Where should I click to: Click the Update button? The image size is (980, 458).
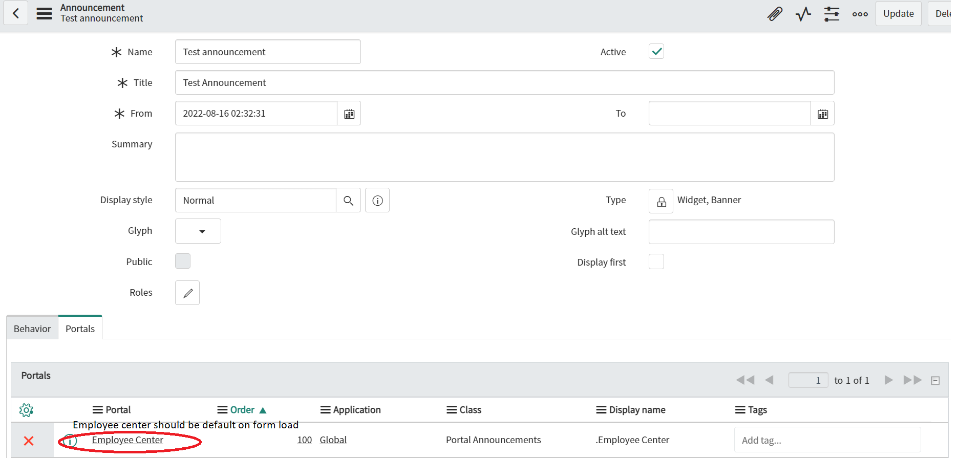point(899,14)
